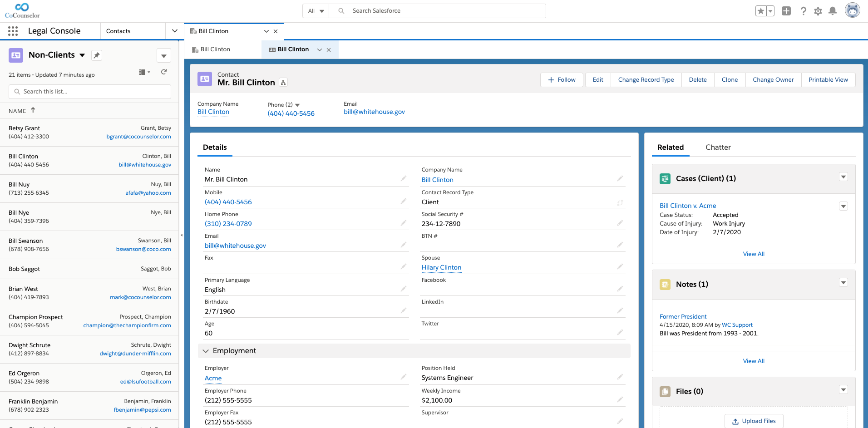The width and height of the screenshot is (868, 428).
Task: Click the Change Record Type button
Action: [646, 80]
